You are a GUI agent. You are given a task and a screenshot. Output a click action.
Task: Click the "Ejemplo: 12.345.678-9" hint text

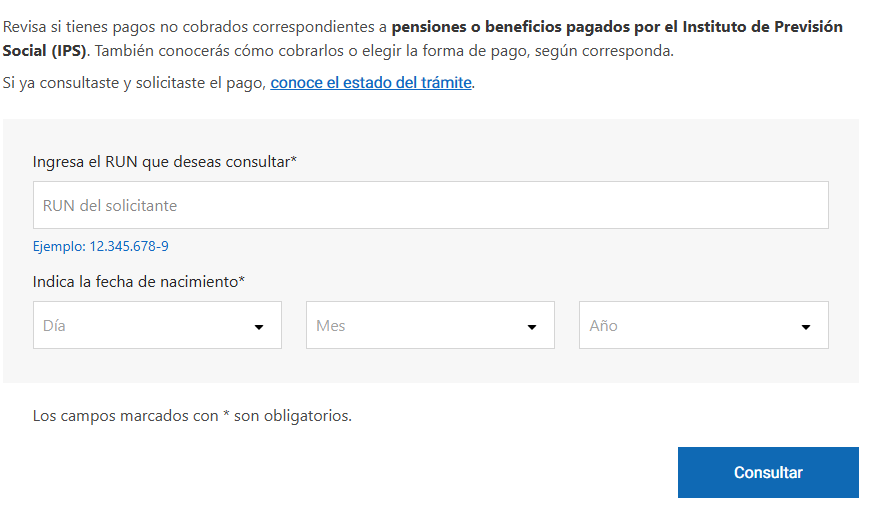100,246
